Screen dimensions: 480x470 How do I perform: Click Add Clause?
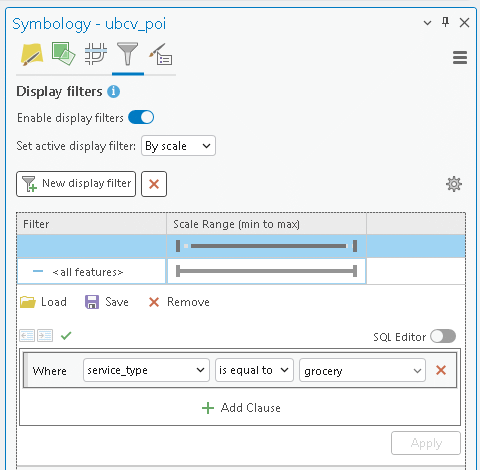pyautogui.click(x=241, y=408)
